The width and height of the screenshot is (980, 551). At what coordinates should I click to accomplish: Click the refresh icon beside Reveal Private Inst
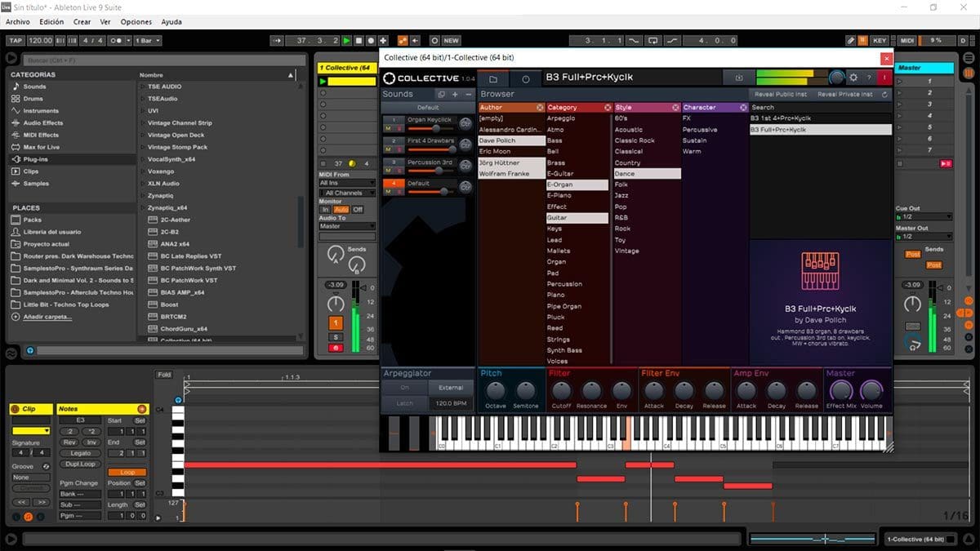(884, 95)
